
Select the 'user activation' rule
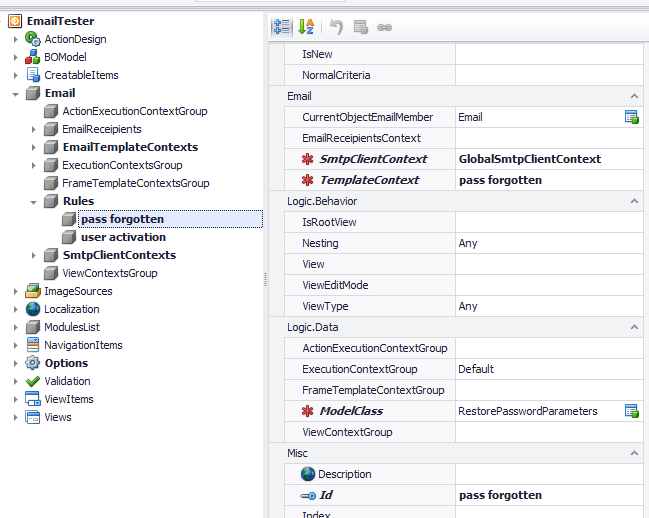click(x=123, y=237)
